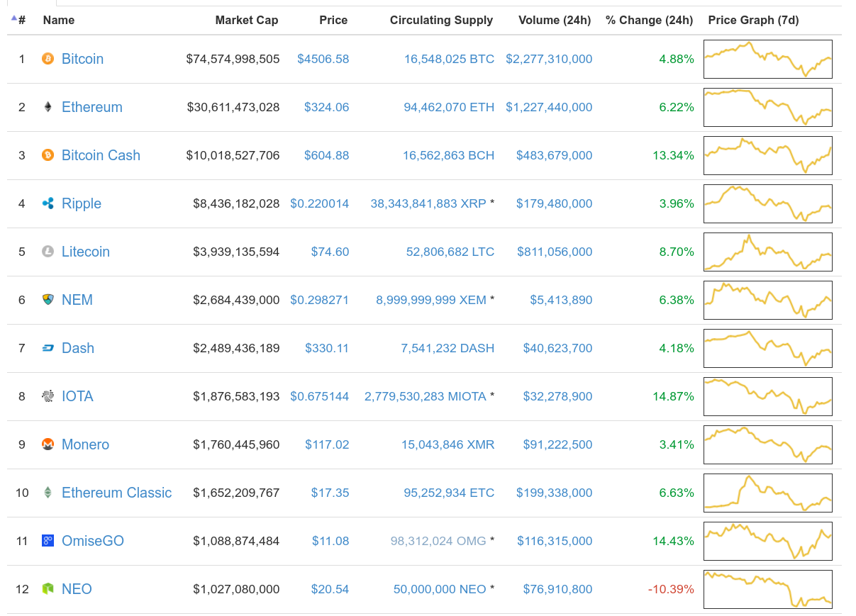
Task: Open Monero's 7-day price graph
Action: coord(768,444)
